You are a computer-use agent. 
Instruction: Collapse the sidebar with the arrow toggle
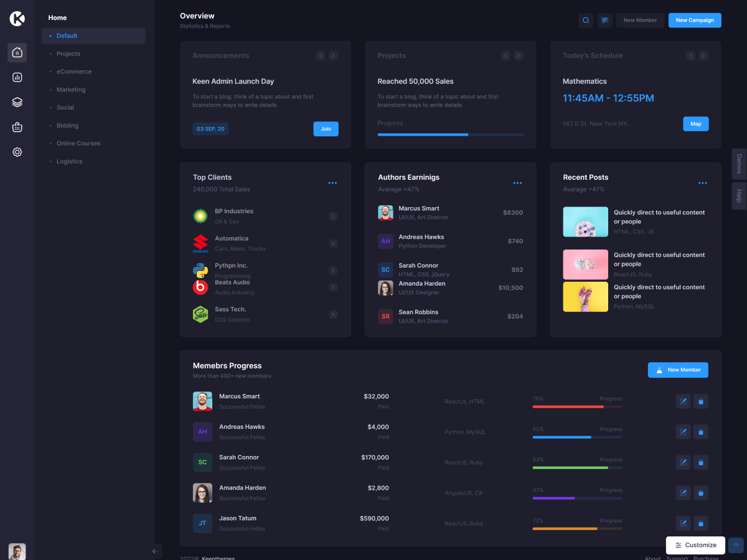tap(154, 551)
